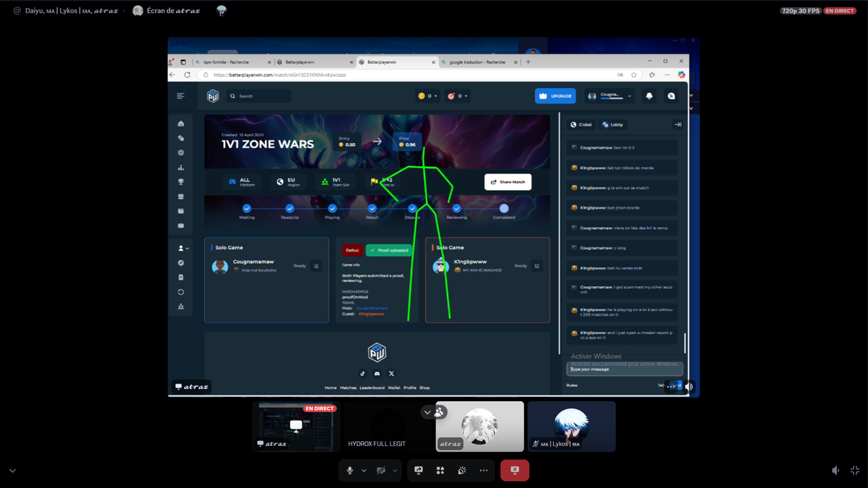Open Home icon in left sidebar
The width and height of the screenshot is (868, 488).
click(181, 123)
